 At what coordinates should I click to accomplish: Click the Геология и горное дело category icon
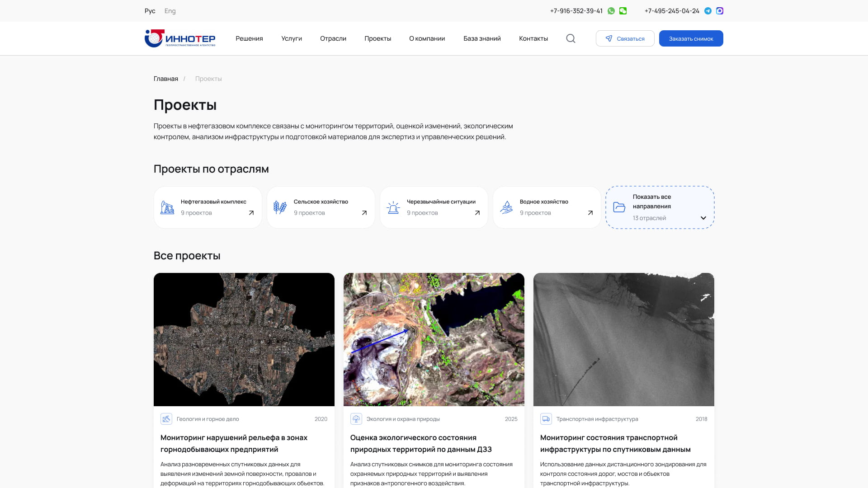tap(166, 419)
